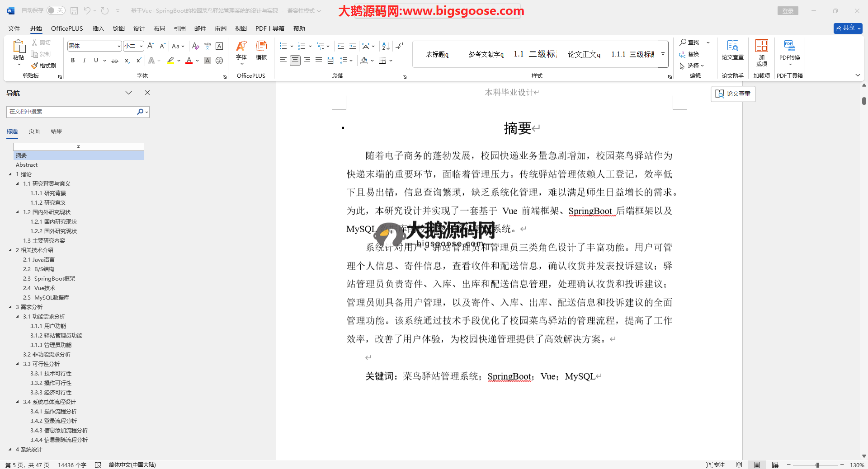Open the 引用 ribbon tab
This screenshot has height=469, width=868.
[179, 28]
